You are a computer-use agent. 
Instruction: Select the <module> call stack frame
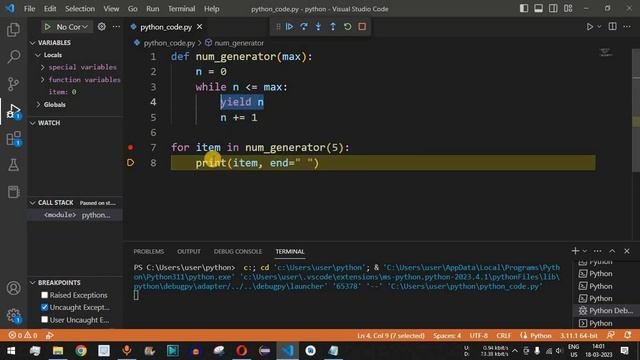(75, 215)
